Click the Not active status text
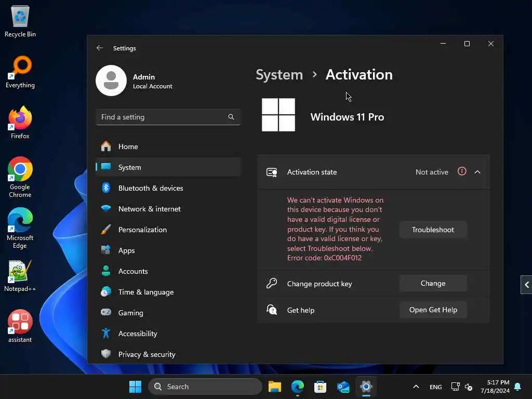The image size is (532, 399). [x=432, y=172]
